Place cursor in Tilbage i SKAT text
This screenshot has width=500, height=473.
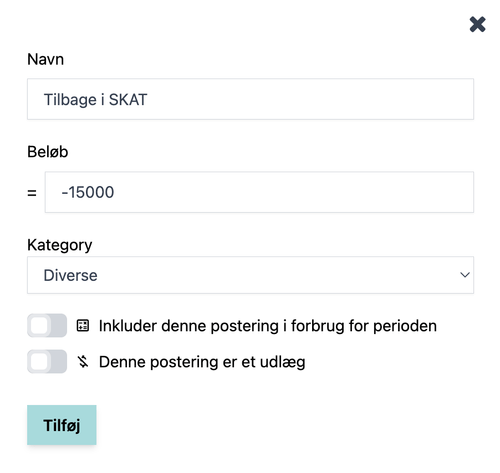pos(95,100)
